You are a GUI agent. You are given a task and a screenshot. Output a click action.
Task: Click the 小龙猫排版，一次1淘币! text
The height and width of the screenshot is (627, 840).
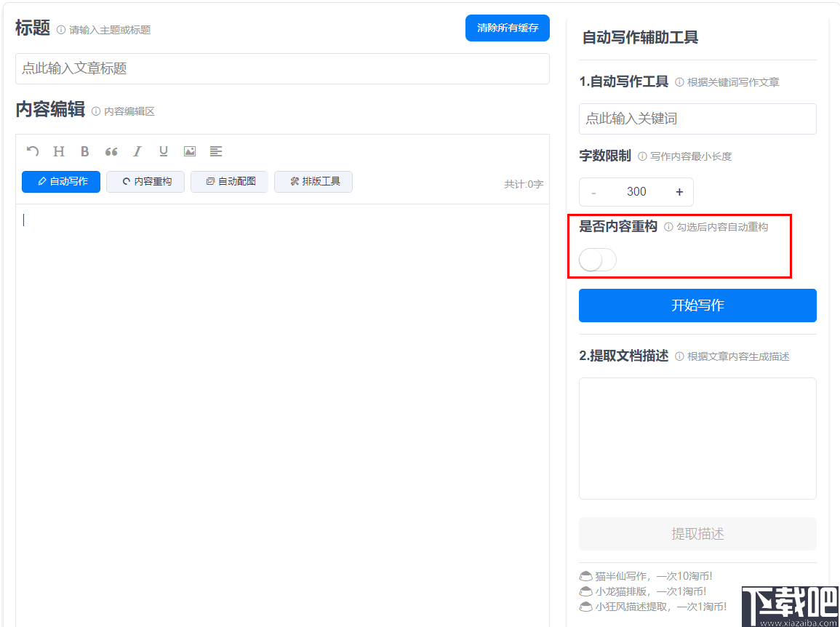[650, 591]
